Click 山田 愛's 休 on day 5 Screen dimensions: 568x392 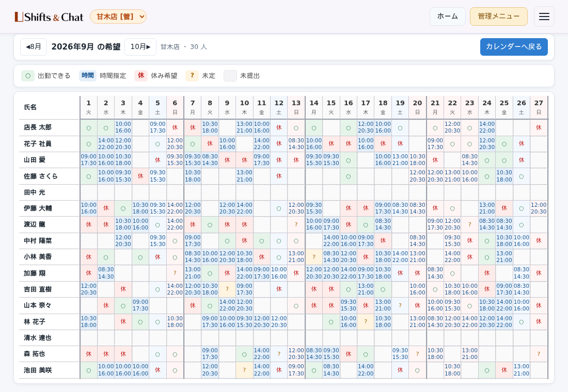pyautogui.click(x=157, y=160)
